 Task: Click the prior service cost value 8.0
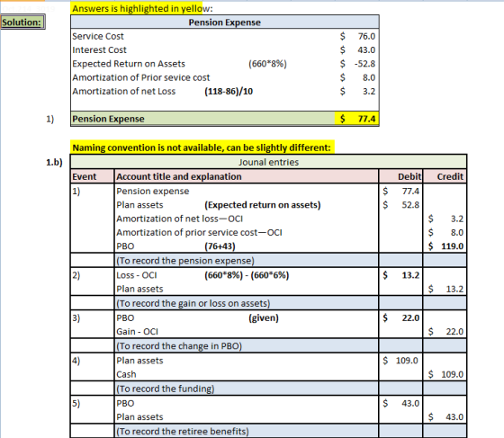pos(369,77)
